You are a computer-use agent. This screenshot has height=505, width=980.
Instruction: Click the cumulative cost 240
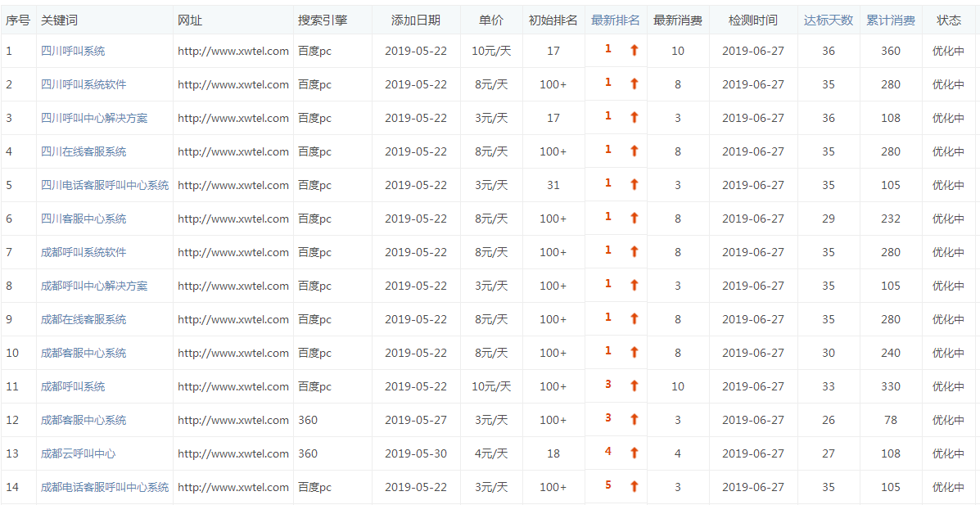coord(891,353)
